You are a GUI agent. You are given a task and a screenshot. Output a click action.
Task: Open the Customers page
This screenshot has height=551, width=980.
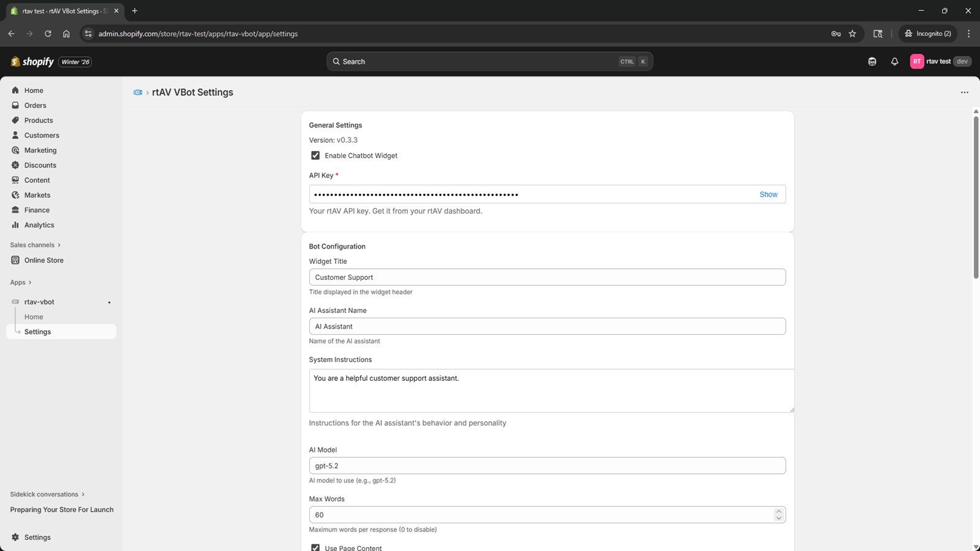coord(41,135)
